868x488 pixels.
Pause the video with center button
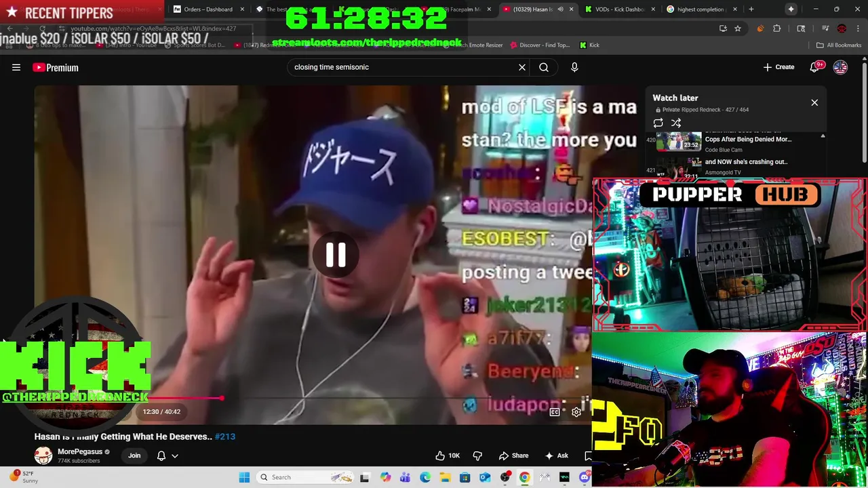(x=336, y=255)
